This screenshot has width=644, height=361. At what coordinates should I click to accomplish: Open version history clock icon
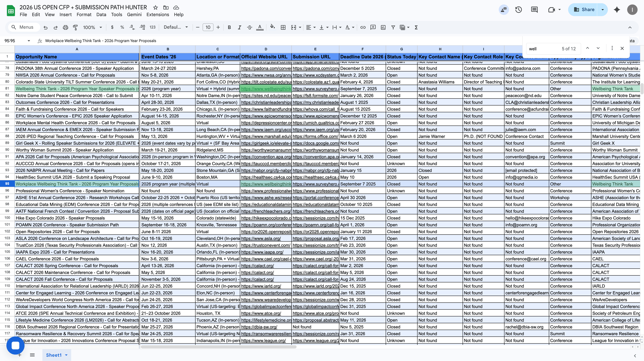point(518,9)
